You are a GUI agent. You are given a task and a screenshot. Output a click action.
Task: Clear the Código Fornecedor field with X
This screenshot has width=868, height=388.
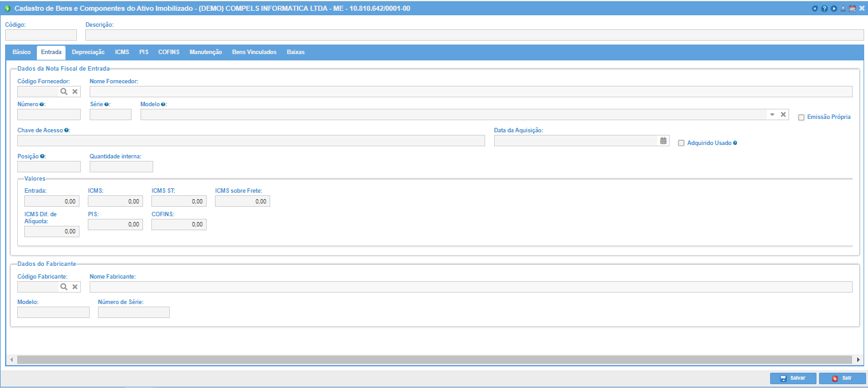[x=74, y=92]
